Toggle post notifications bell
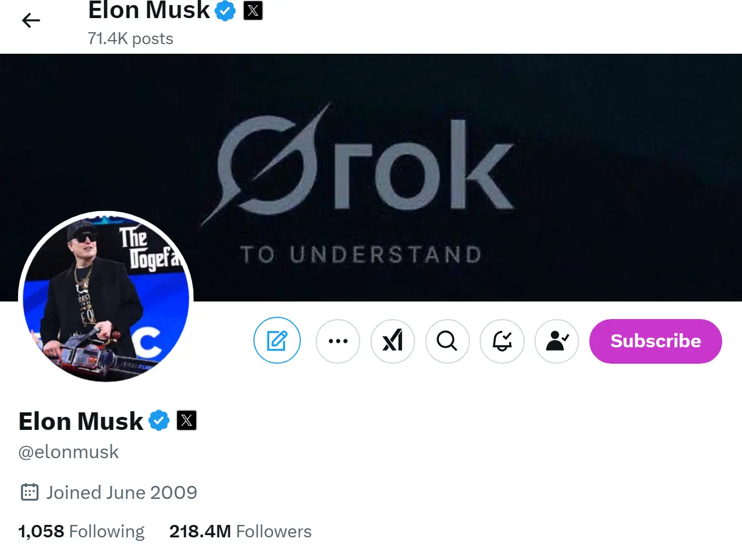Screen dimensions: 742x560 coord(502,341)
